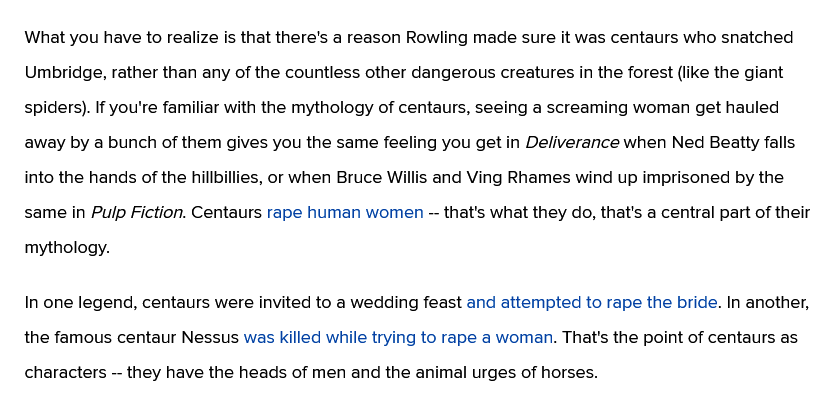Open the "rape human women" hyperlink
Image resolution: width=840 pixels, height=420 pixels.
point(345,213)
